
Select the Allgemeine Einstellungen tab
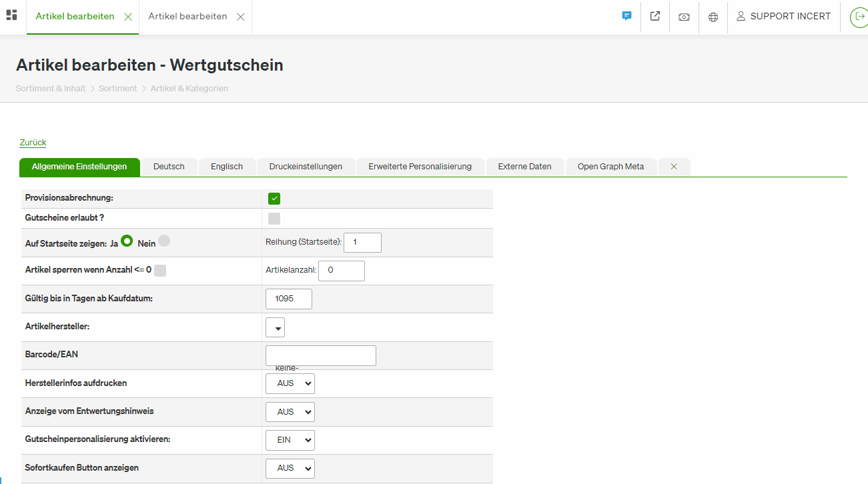(79, 167)
